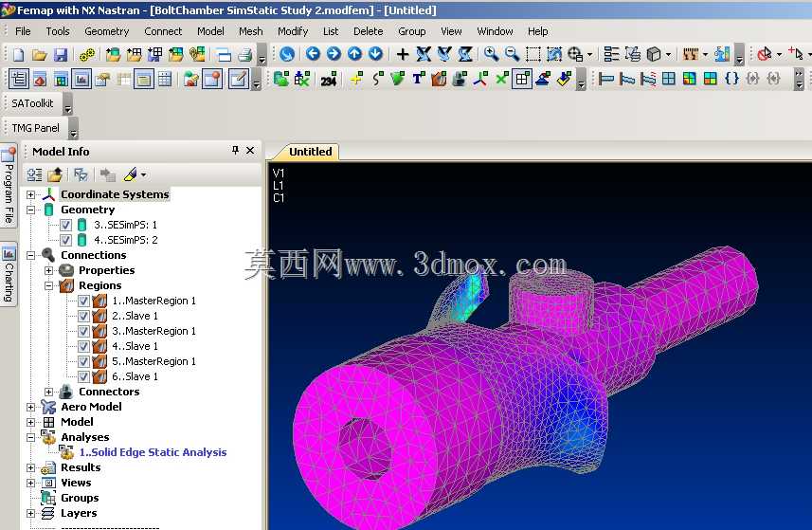Screen dimensions: 812x530
Task: Pan view down with blue arrow
Action: [x=376, y=53]
